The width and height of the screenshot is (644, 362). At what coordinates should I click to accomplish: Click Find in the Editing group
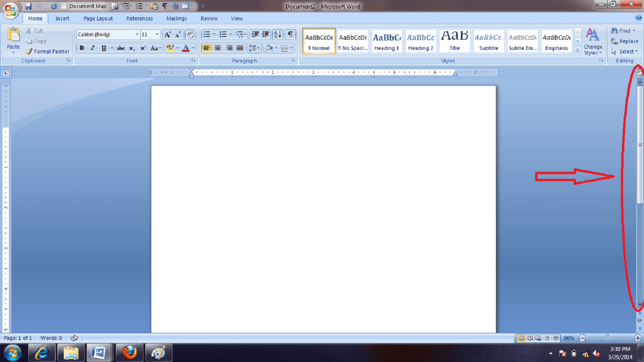(624, 31)
